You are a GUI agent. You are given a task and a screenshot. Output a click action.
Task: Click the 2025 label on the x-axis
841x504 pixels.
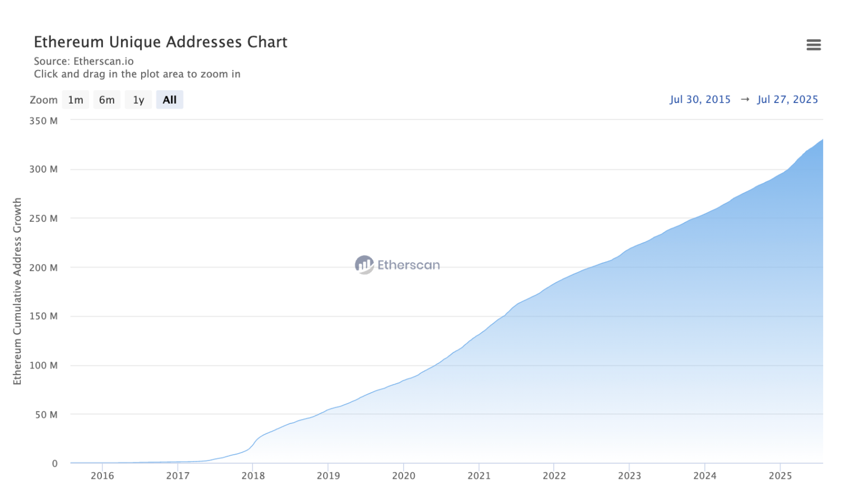(780, 475)
